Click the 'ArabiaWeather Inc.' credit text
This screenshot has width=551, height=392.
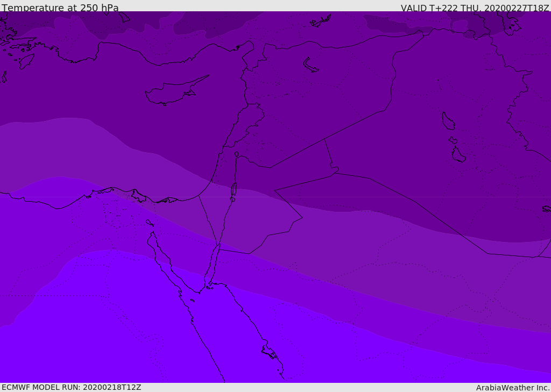click(x=513, y=388)
